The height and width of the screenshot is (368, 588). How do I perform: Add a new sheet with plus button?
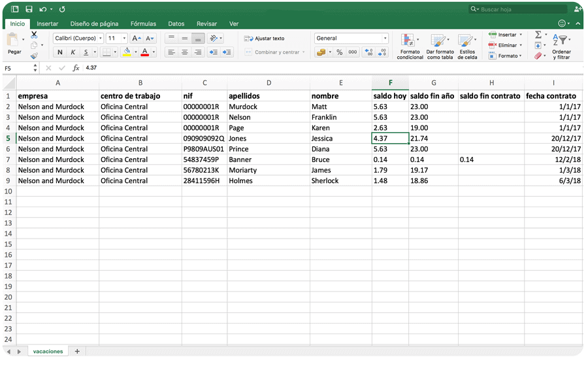point(77,352)
